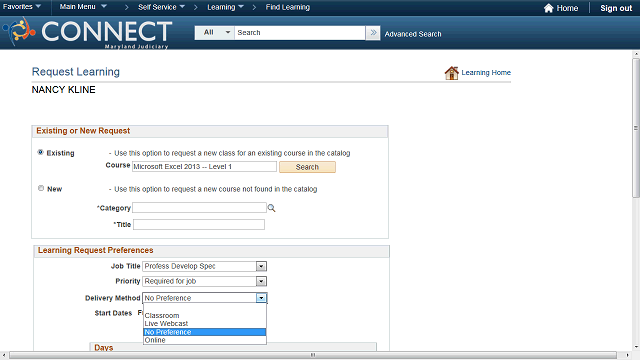Click the Learning Home house icon
Image resolution: width=640 pixels, height=360 pixels.
pos(451,73)
